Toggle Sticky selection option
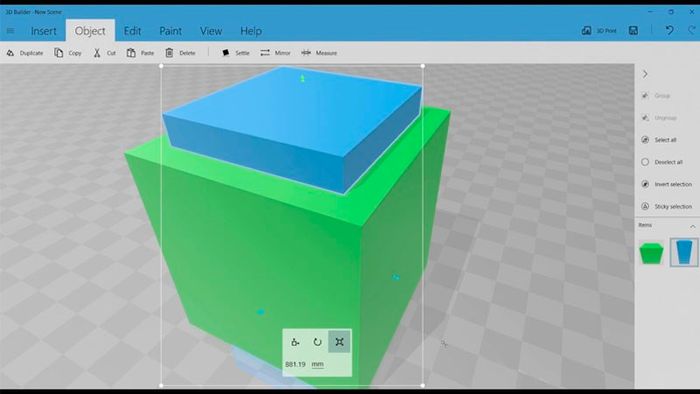The width and height of the screenshot is (700, 394). click(666, 207)
